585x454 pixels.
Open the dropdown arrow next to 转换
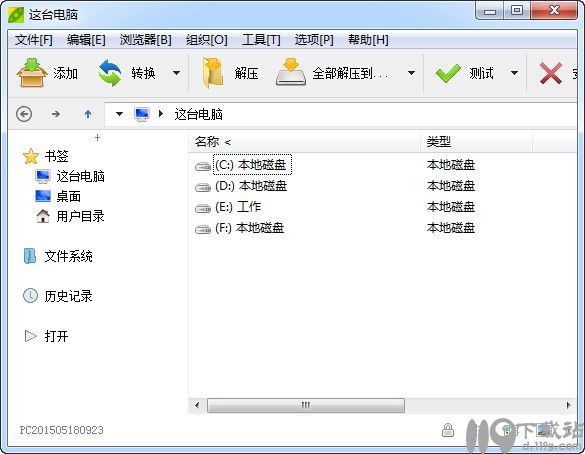tap(176, 73)
